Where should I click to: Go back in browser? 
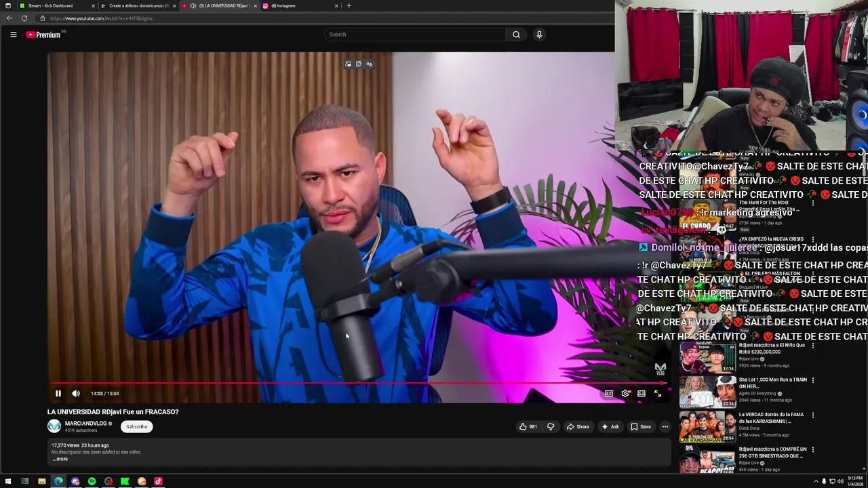click(9, 18)
